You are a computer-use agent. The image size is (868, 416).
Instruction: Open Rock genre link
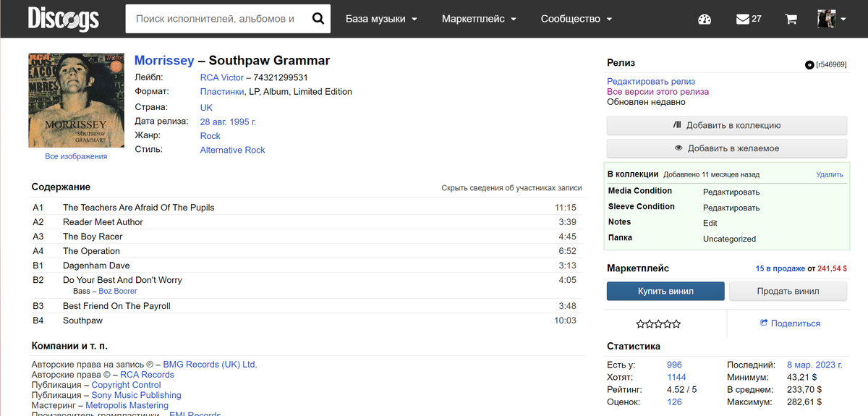210,136
